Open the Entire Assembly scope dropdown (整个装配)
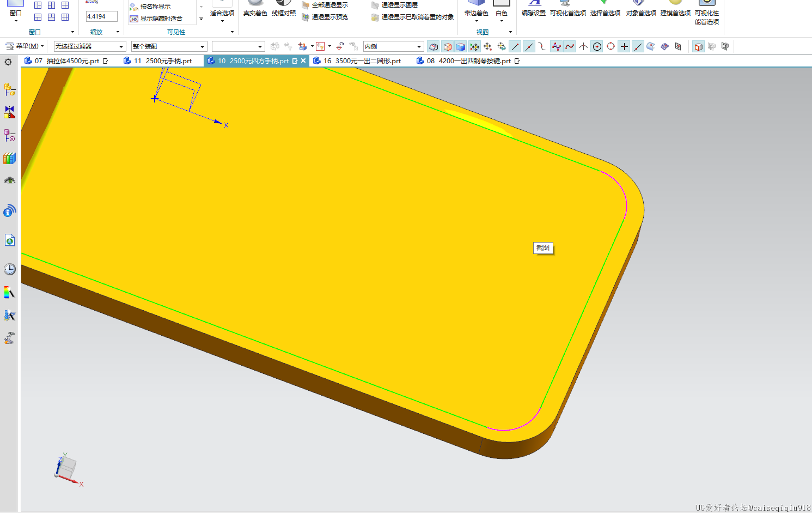 coord(169,46)
